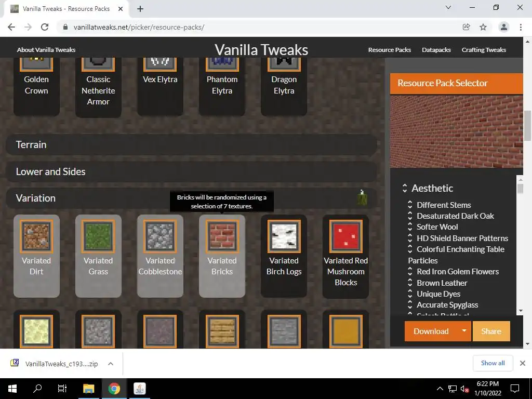Open the tab search chevron
The height and width of the screenshot is (399, 532).
448,7
